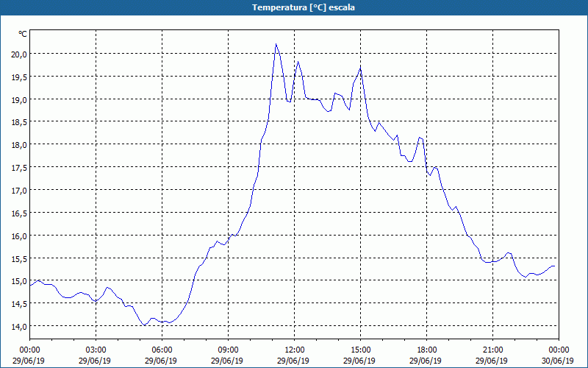
Task: Select the 19,0 y-axis label
Action: pos(20,100)
